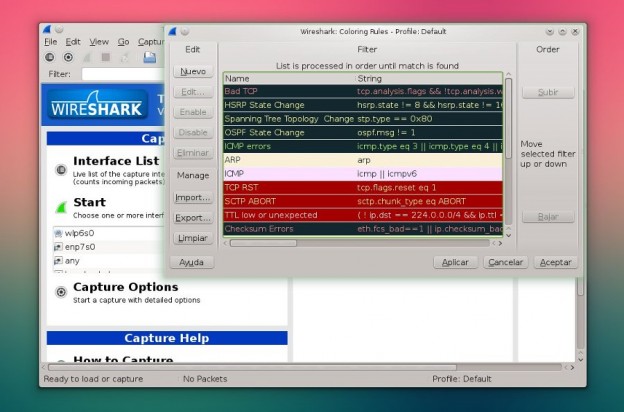Click the scroll-down arrow of rules list

508,235
